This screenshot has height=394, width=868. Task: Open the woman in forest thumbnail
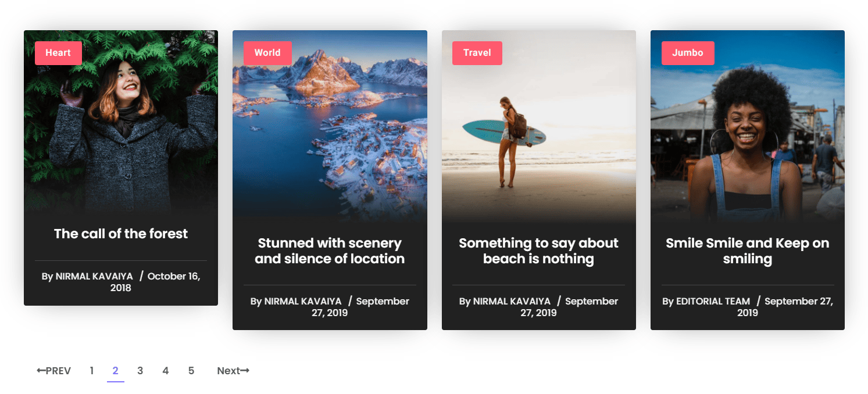121,122
